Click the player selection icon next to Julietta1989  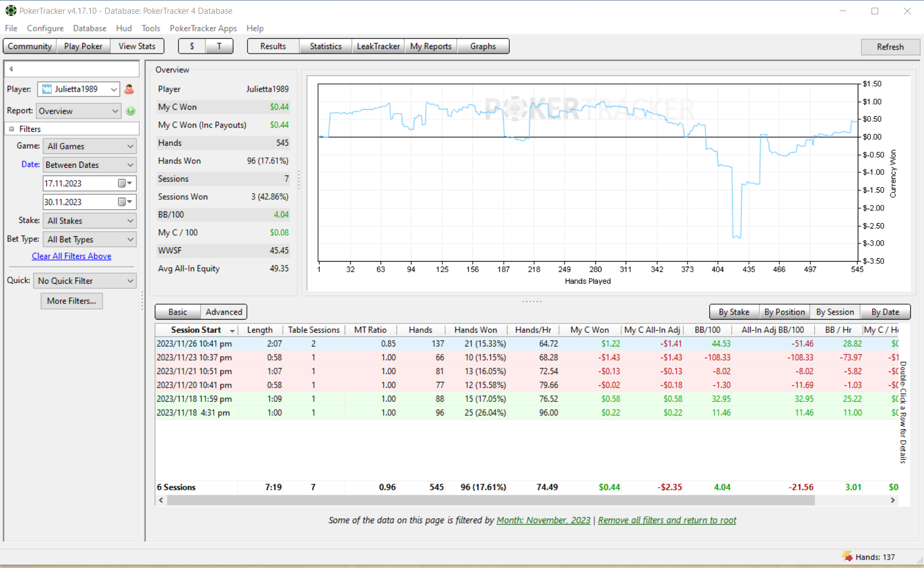tap(129, 89)
